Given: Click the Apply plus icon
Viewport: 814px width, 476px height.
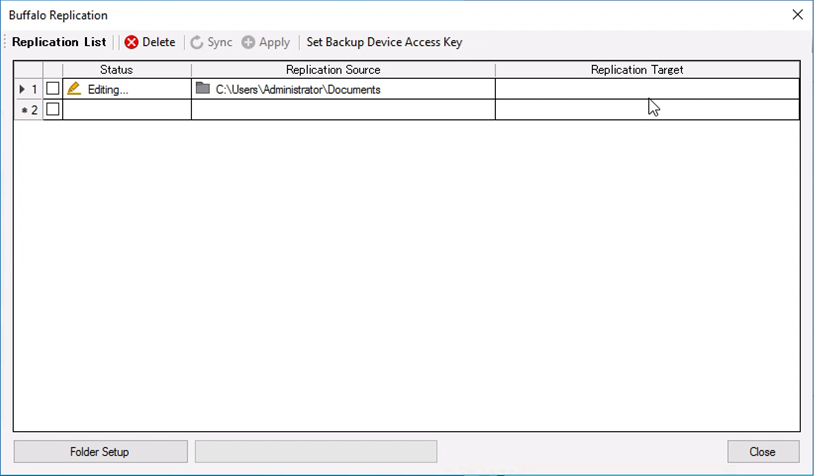Looking at the screenshot, I should pyautogui.click(x=248, y=42).
